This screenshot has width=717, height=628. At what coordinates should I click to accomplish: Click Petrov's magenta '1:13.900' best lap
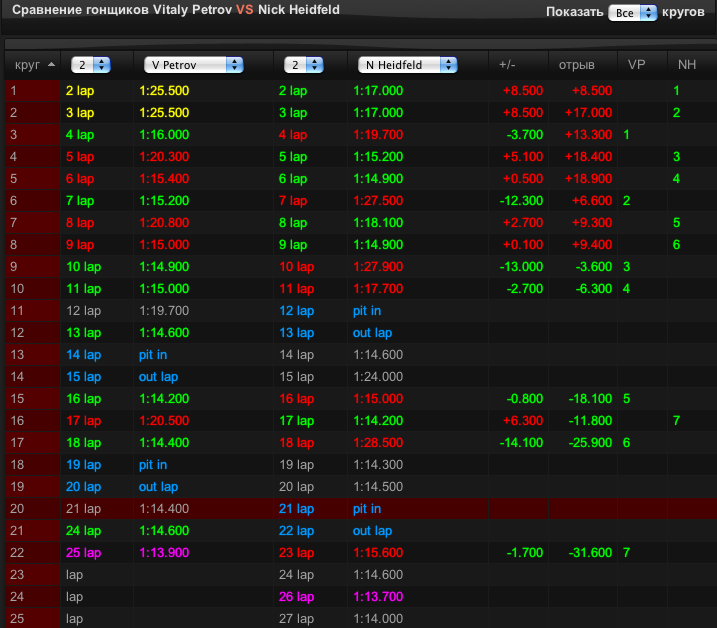click(164, 553)
